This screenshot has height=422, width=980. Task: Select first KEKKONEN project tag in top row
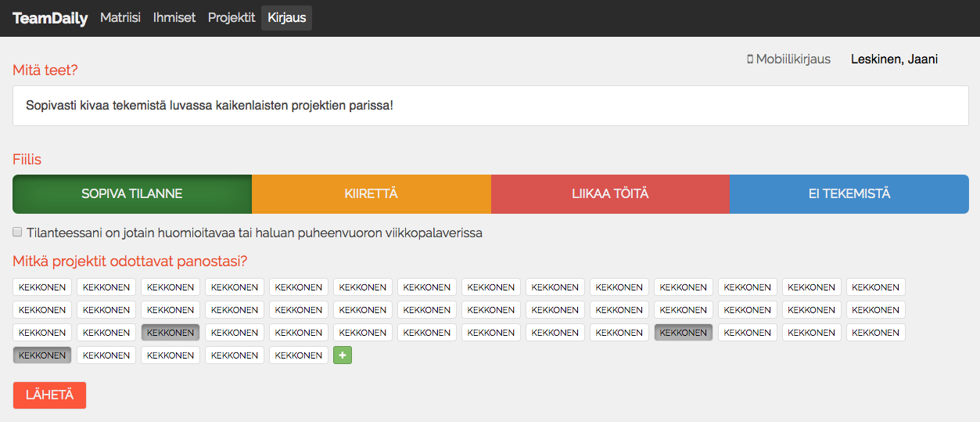point(42,287)
